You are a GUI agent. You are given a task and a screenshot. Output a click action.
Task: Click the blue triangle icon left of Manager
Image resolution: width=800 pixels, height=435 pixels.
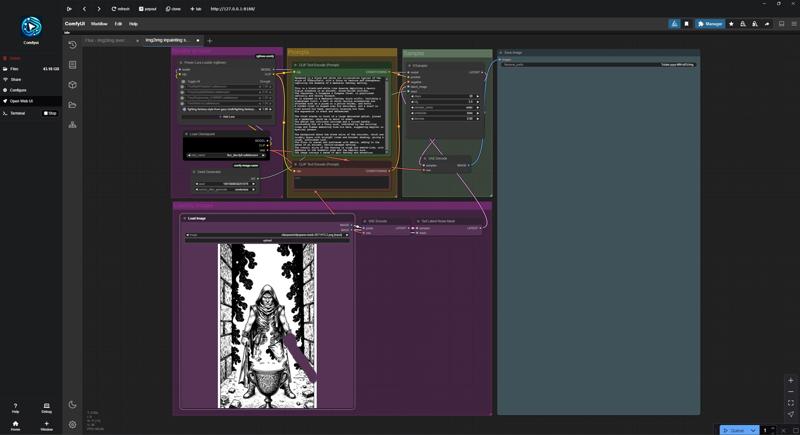pyautogui.click(x=674, y=24)
